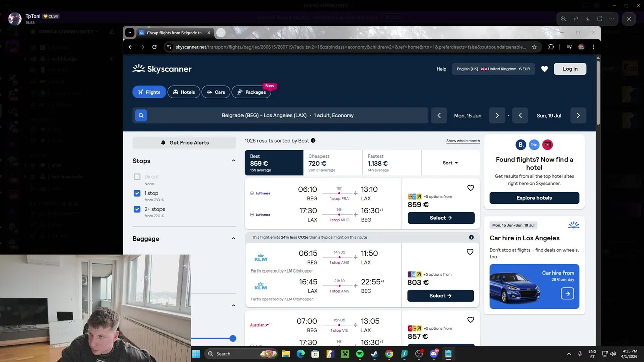Open Chrome's three-dot menu
The image size is (644, 362).
pos(593,47)
